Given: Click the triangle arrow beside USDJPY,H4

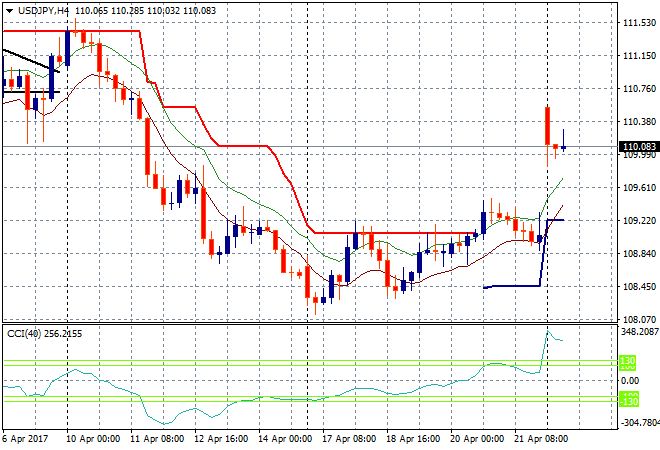Looking at the screenshot, I should pyautogui.click(x=9, y=11).
